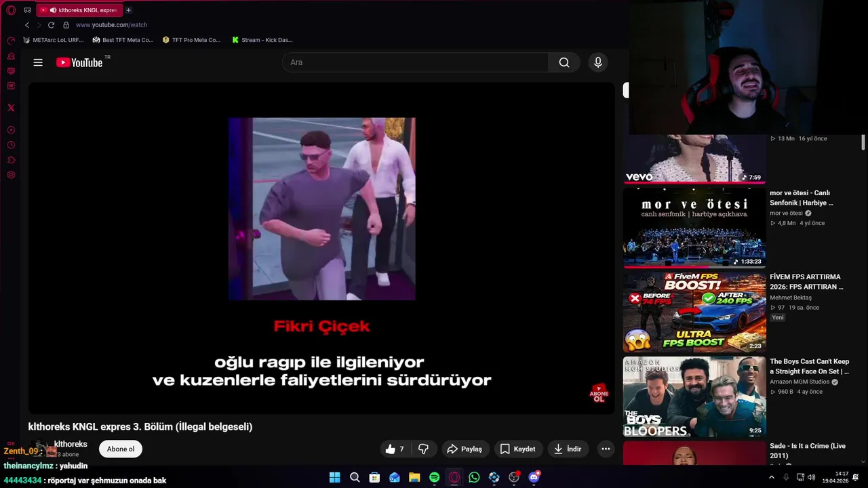Dislike the video with thumbs down
Image resolution: width=868 pixels, height=488 pixels.
424,449
